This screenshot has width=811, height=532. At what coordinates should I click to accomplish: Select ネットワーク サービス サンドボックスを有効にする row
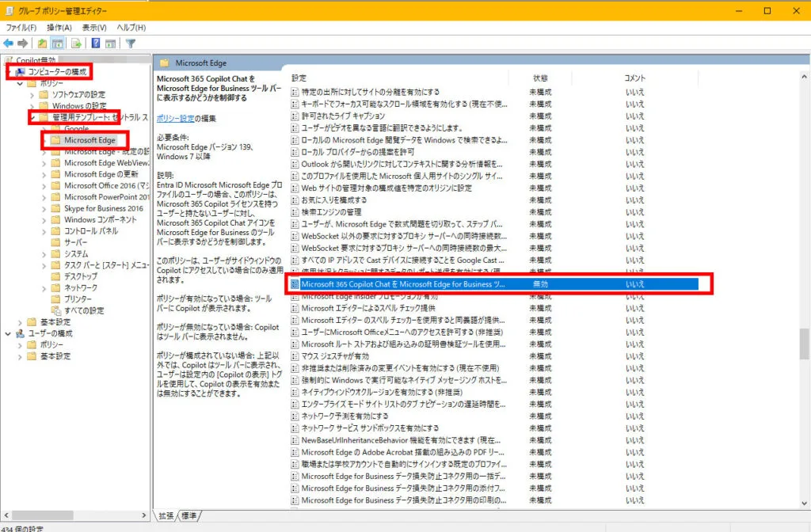coord(494,428)
